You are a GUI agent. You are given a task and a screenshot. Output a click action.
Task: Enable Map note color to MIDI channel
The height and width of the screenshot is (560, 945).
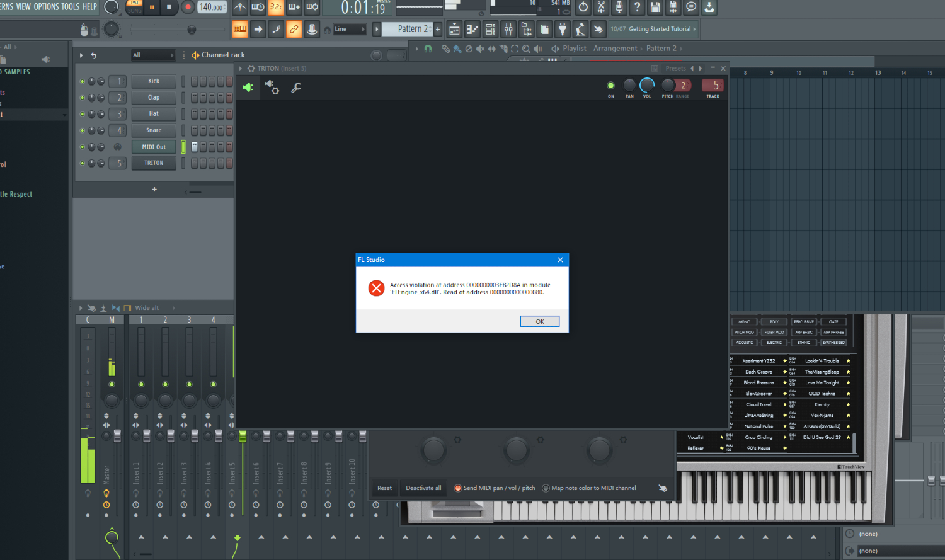click(x=589, y=488)
